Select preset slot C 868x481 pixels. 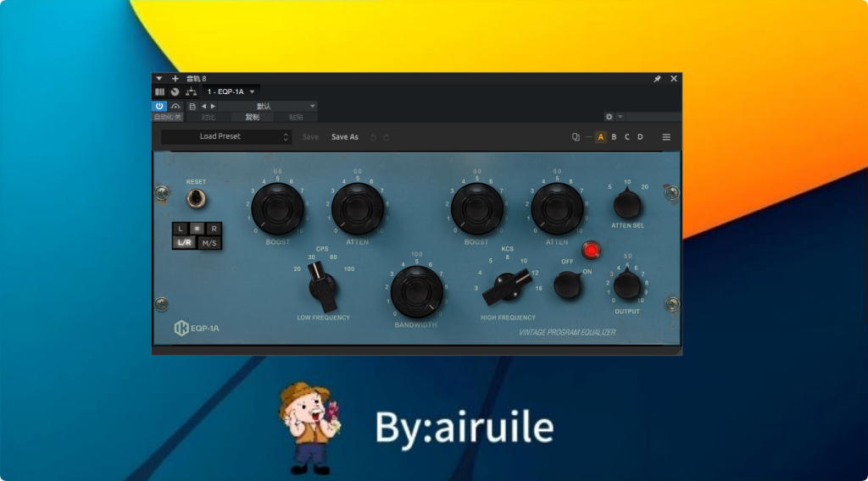[627, 137]
